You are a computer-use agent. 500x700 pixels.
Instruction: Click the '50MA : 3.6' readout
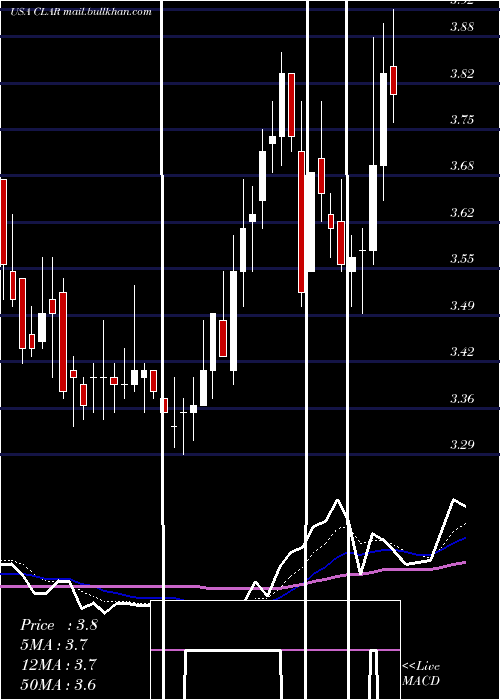coord(58,685)
